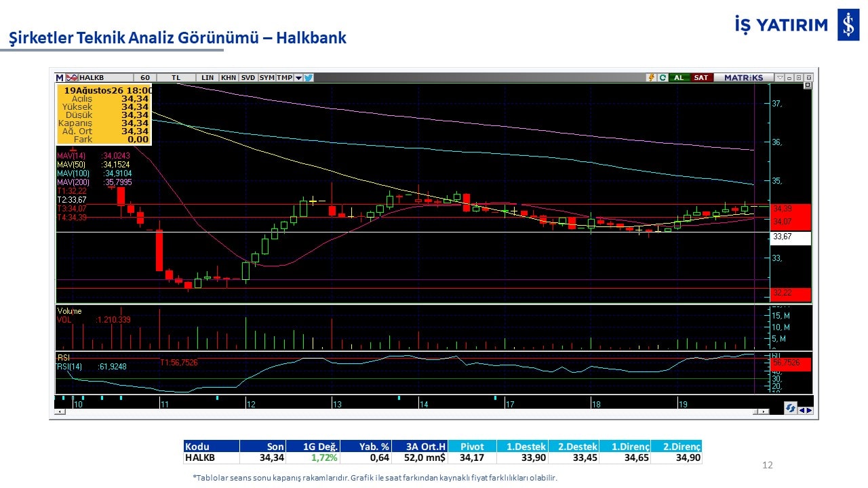The image size is (868, 488).
Task: Click the red 32,22 price tag
Action: click(x=791, y=293)
